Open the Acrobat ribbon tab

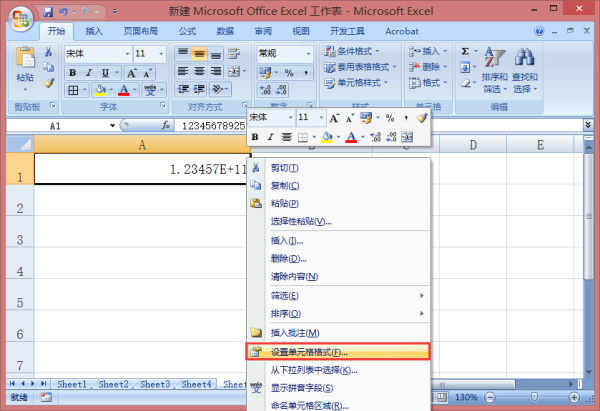tap(402, 31)
